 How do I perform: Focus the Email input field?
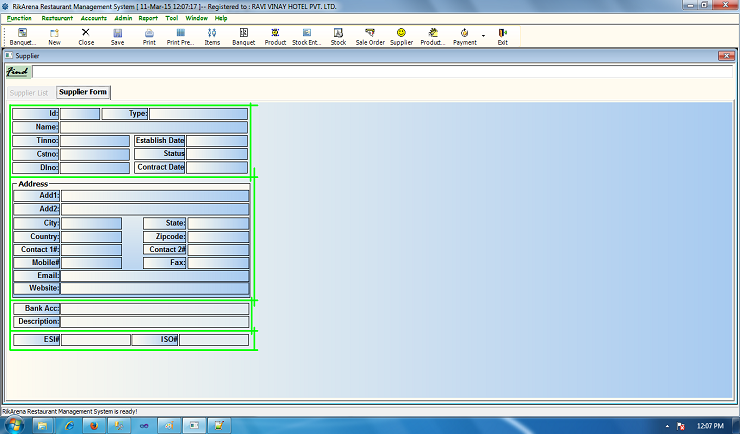(x=154, y=275)
